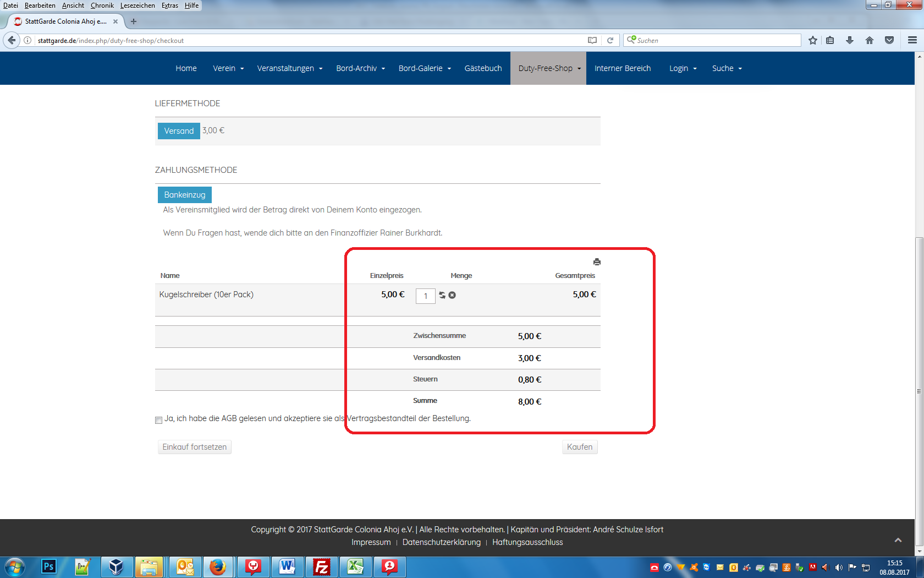Screen dimensions: 924x578
Task: Reload the page with the refresh icon
Action: tap(610, 40)
